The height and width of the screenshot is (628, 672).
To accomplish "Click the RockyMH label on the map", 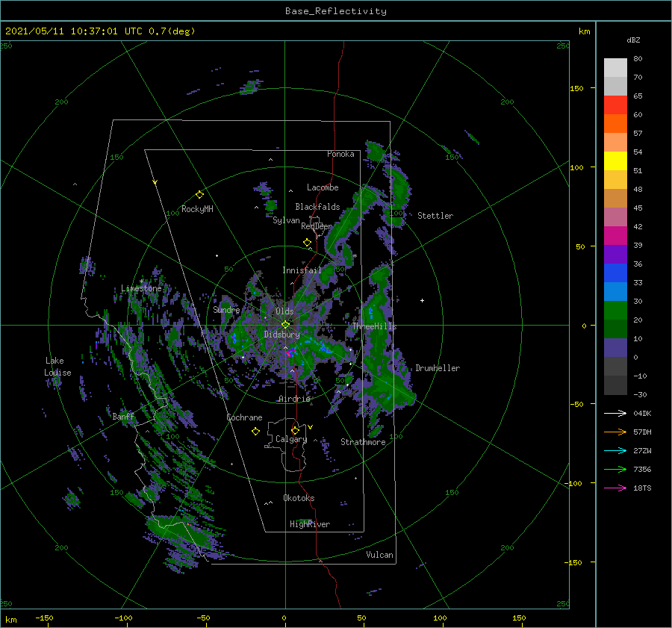I will (197, 209).
